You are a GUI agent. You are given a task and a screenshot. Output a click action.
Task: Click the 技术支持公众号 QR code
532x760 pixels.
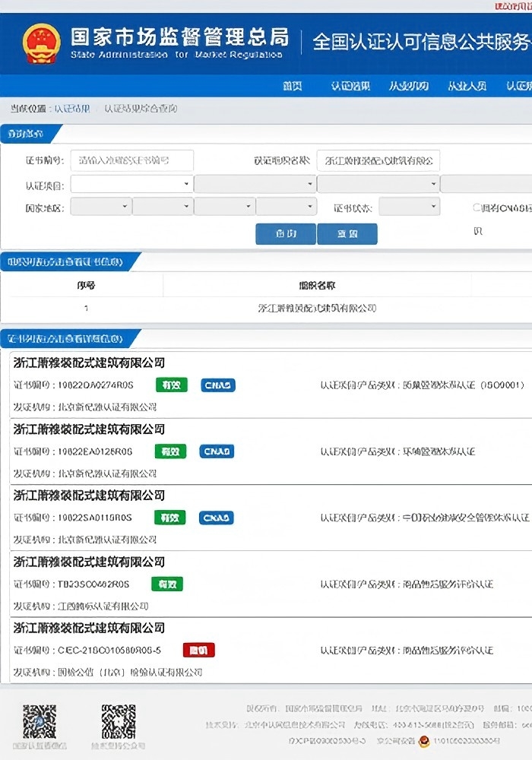tap(119, 721)
